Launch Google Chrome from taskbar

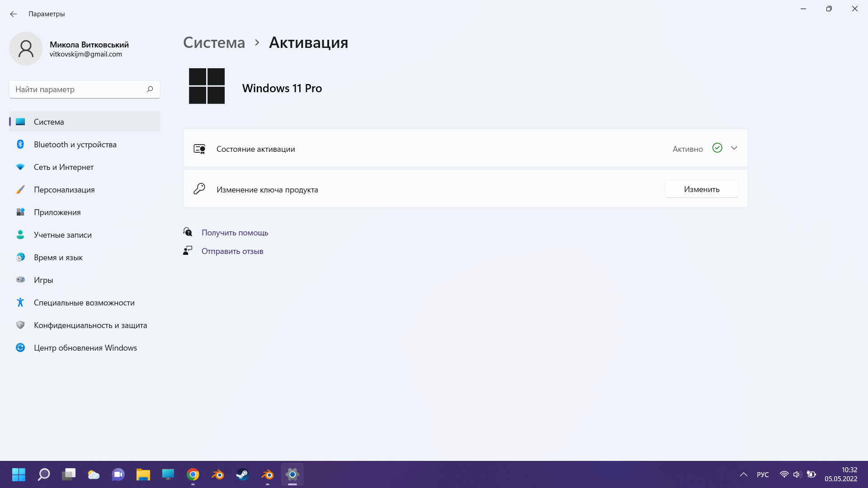click(193, 474)
